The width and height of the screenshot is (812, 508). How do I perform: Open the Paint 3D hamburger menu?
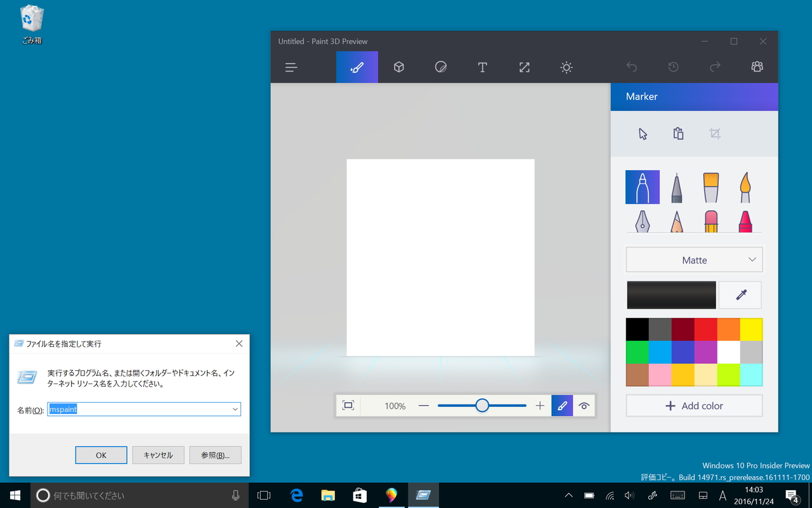(291, 67)
